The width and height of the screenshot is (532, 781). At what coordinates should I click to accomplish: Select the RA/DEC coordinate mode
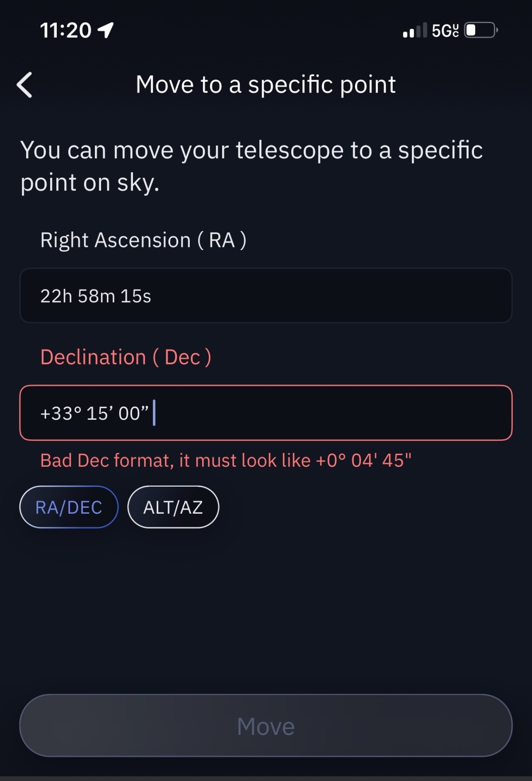(x=69, y=507)
